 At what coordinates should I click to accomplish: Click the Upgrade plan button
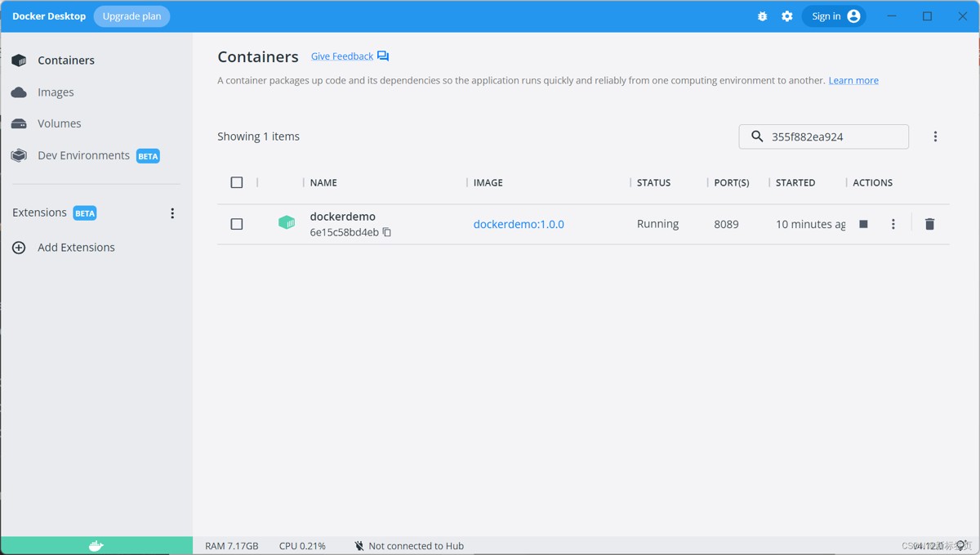click(131, 16)
